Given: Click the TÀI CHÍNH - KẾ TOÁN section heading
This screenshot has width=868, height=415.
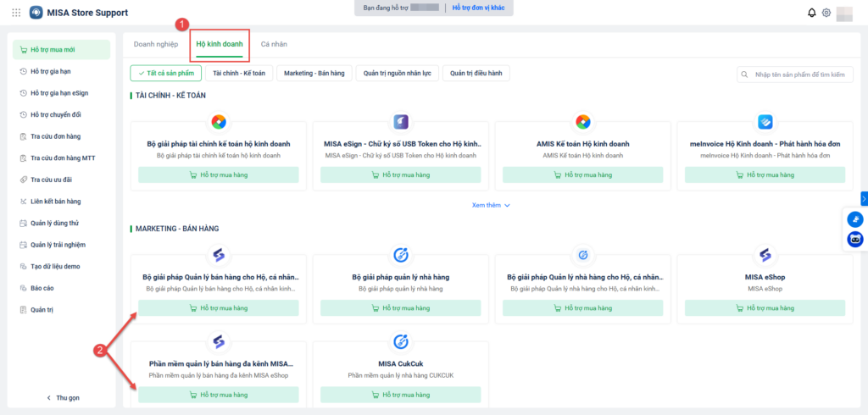Looking at the screenshot, I should [170, 96].
